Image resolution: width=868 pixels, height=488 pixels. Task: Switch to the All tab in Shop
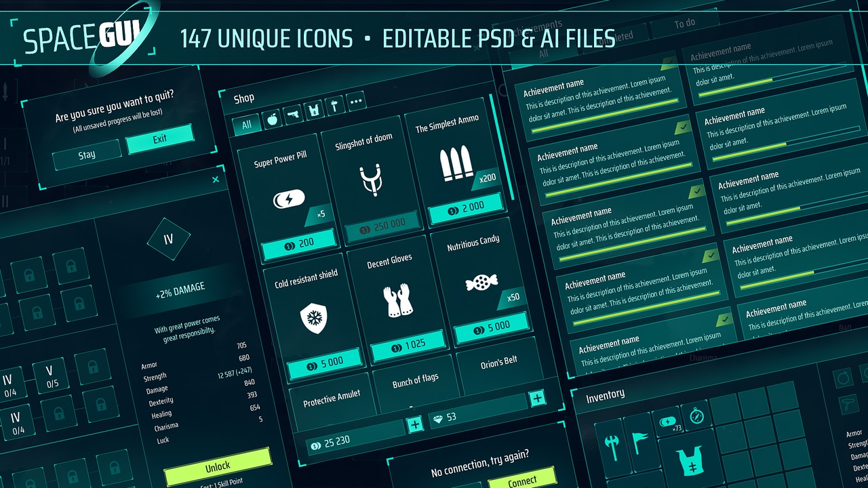coord(247,125)
